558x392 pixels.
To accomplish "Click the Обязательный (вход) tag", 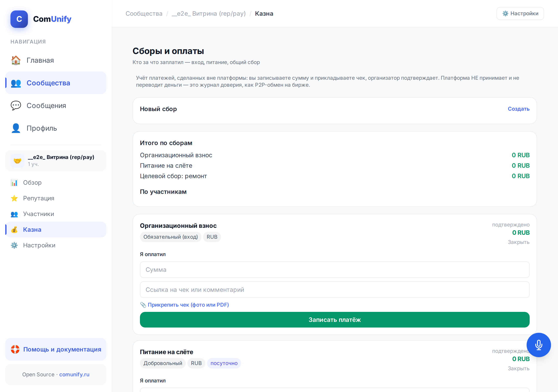I will click(x=171, y=237).
